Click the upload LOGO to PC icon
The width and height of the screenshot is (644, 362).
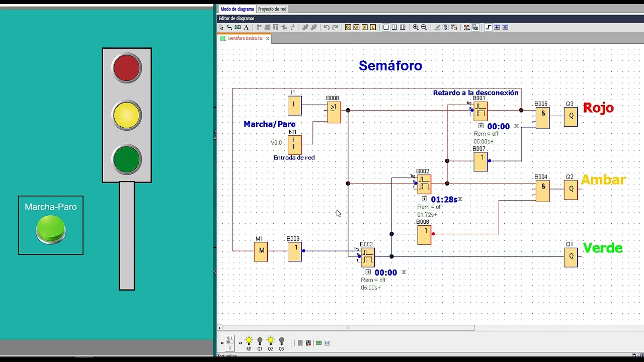click(505, 27)
